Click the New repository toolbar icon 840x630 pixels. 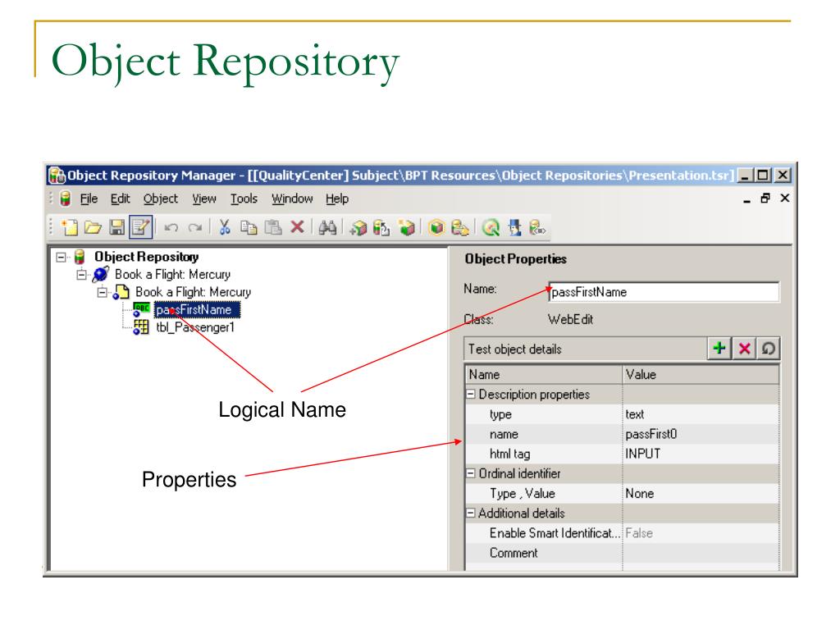[69, 228]
